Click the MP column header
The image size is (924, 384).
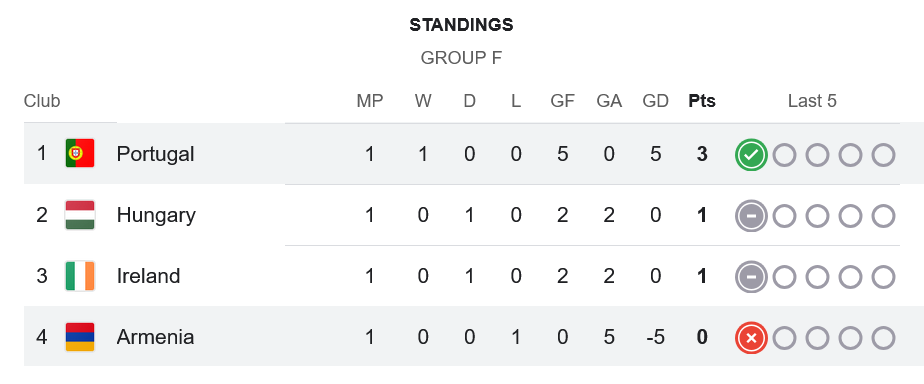[369, 101]
